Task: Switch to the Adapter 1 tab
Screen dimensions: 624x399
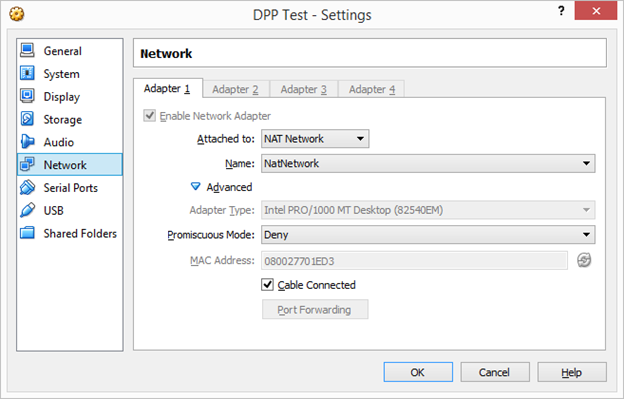Action: point(167,88)
